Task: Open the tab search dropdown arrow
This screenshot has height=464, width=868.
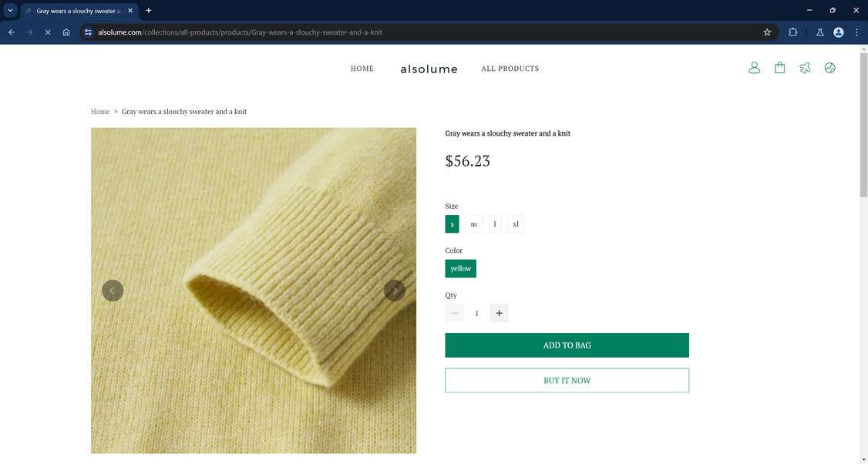Action: pos(11,11)
